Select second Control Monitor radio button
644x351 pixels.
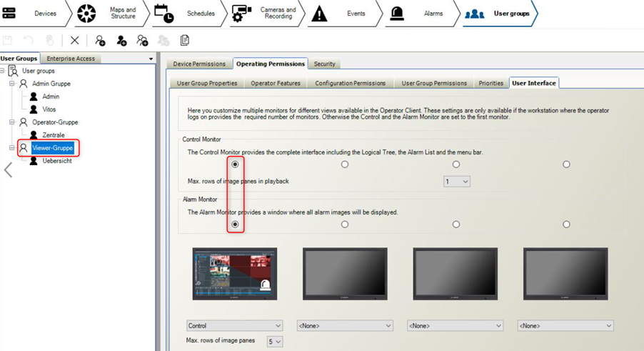click(x=345, y=164)
